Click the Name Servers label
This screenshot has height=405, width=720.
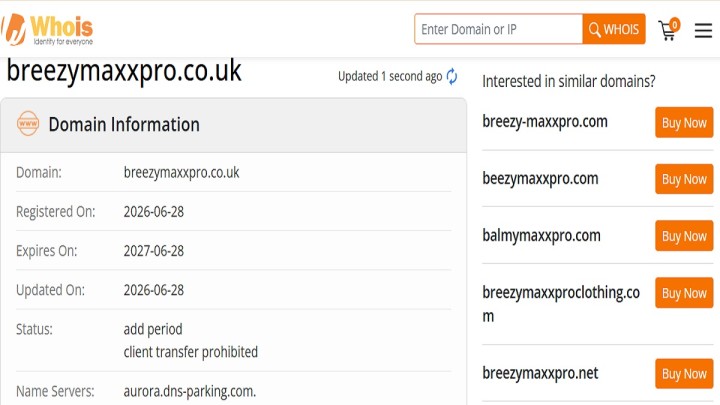coord(55,391)
